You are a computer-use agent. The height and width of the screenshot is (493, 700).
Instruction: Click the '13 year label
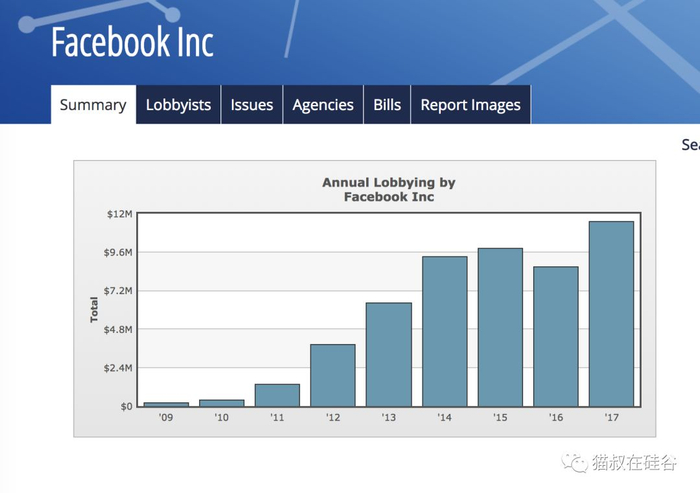click(x=389, y=418)
